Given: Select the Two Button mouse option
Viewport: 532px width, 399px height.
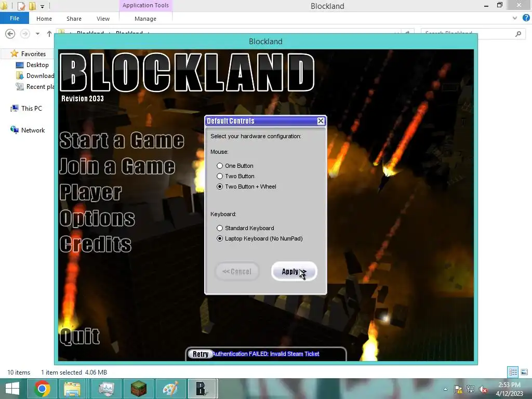Looking at the screenshot, I should [x=220, y=177].
